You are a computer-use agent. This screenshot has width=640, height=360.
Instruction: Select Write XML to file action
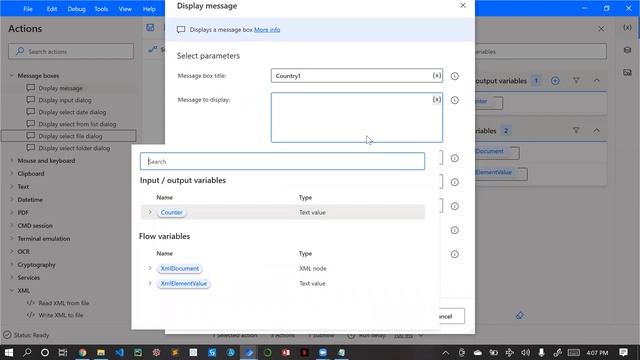click(55, 315)
